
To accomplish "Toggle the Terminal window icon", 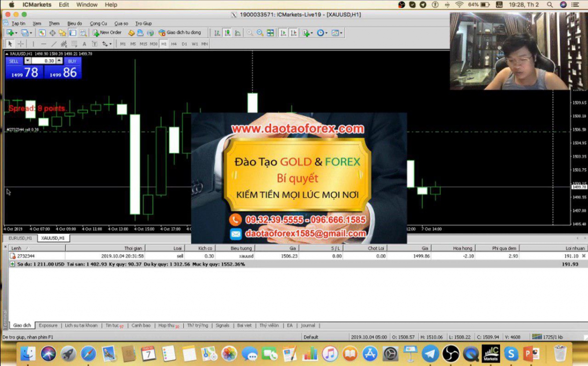I will [73, 33].
